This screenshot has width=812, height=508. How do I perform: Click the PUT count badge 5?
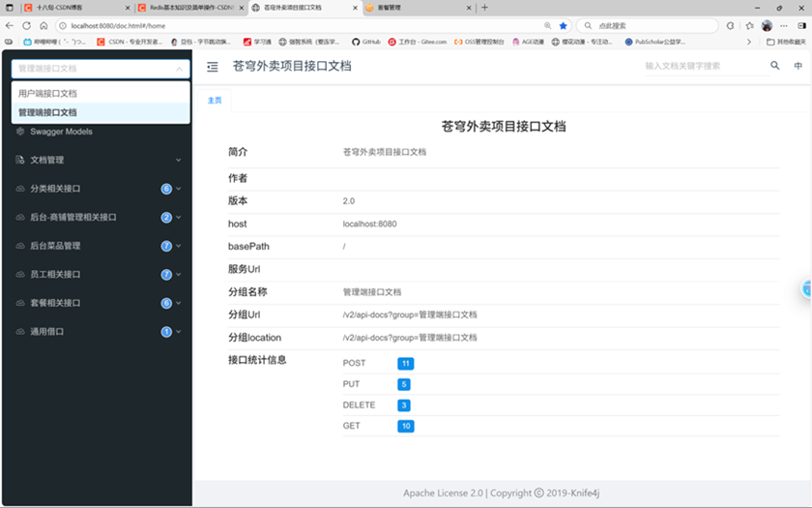click(x=404, y=384)
